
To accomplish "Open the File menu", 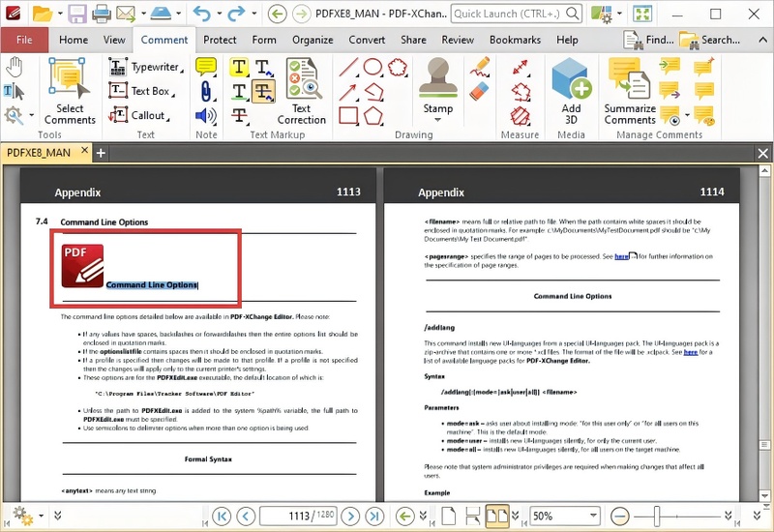I will (x=24, y=40).
